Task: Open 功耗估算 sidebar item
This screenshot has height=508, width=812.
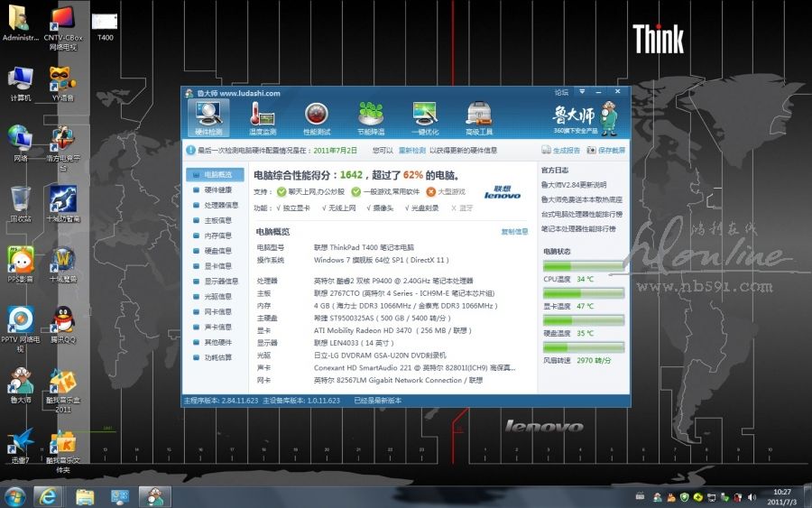Action: (217, 358)
